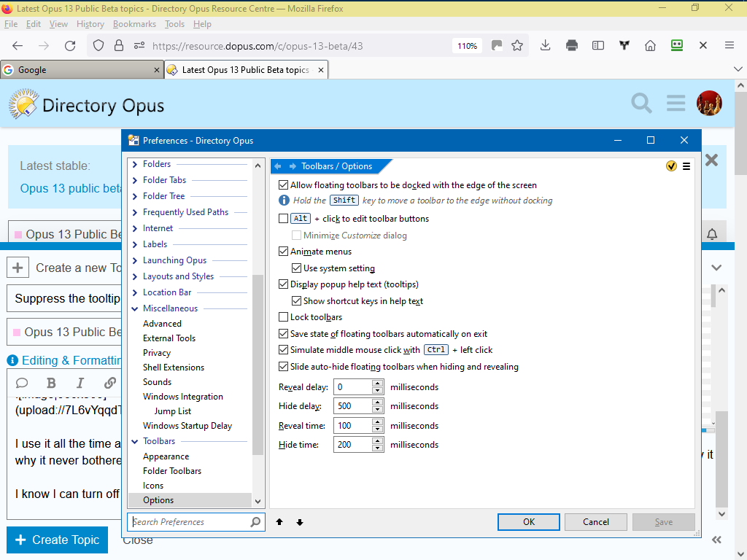This screenshot has height=560, width=747.
Task: Click the tracking protection shield icon
Action: 98,46
